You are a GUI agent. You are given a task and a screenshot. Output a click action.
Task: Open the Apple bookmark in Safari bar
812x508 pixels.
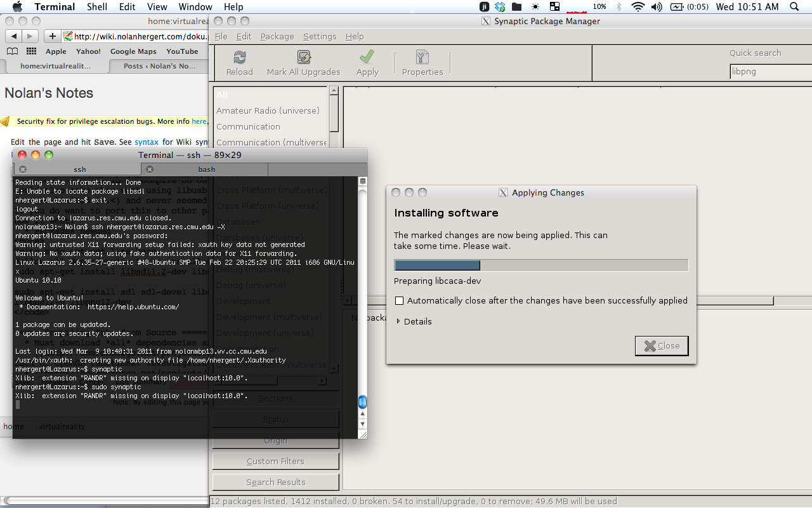(x=56, y=51)
